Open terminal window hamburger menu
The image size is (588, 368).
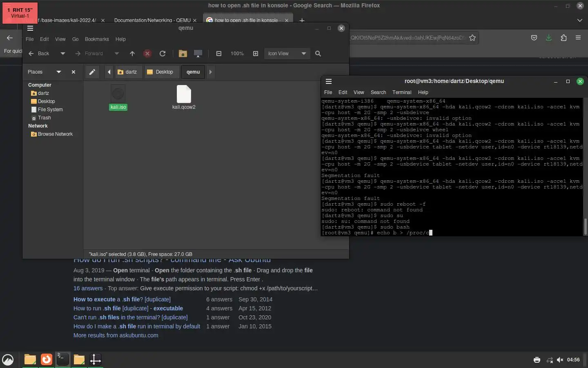[x=329, y=81]
